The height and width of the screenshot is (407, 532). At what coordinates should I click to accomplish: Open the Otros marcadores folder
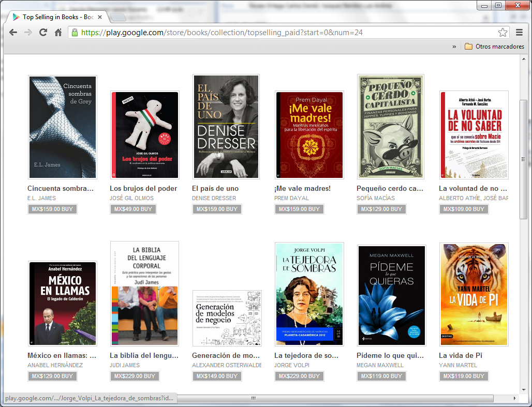[x=494, y=47]
